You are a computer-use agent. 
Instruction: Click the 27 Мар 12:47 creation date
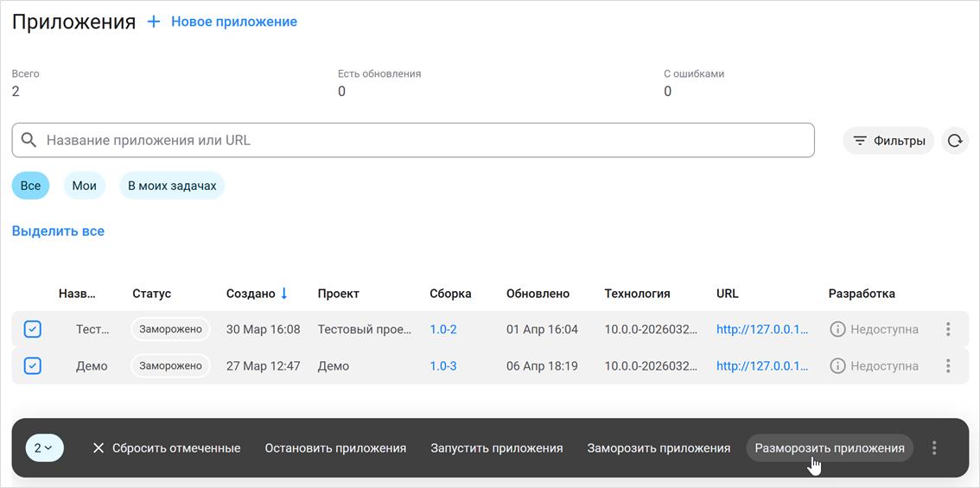263,366
